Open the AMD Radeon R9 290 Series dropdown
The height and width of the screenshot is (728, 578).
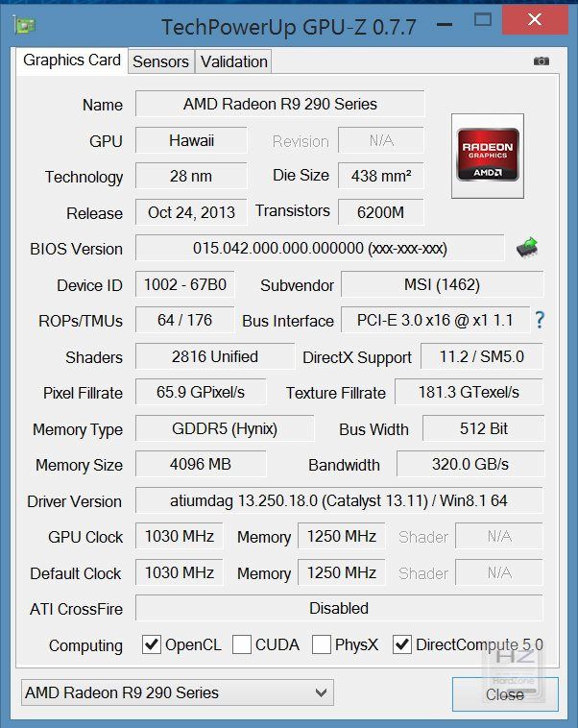178,692
